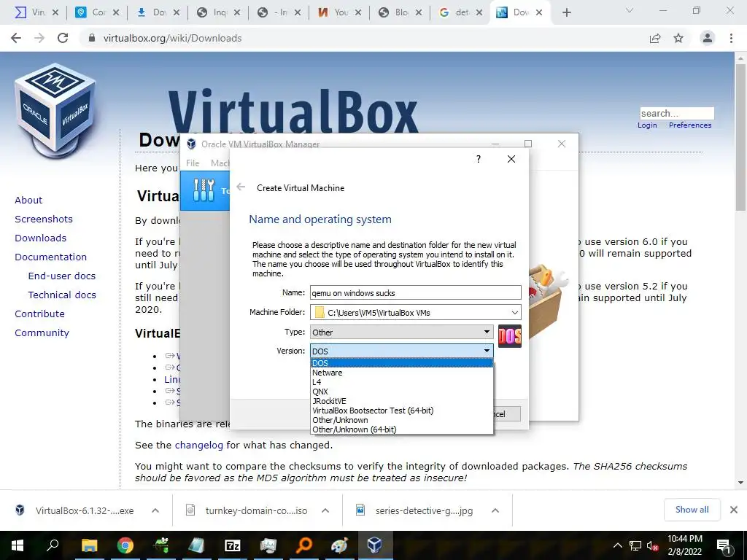The width and height of the screenshot is (747, 560).
Task: Select DOS in the version list
Action: point(402,363)
